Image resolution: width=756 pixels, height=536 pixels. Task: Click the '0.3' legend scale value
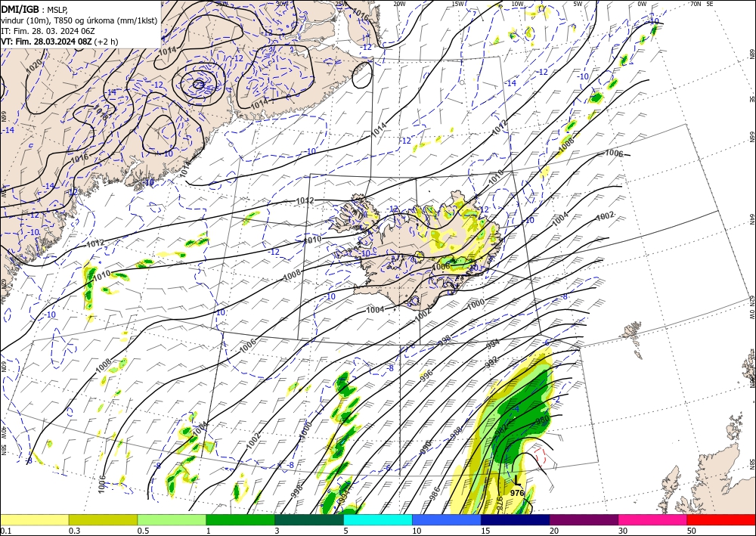[74, 531]
